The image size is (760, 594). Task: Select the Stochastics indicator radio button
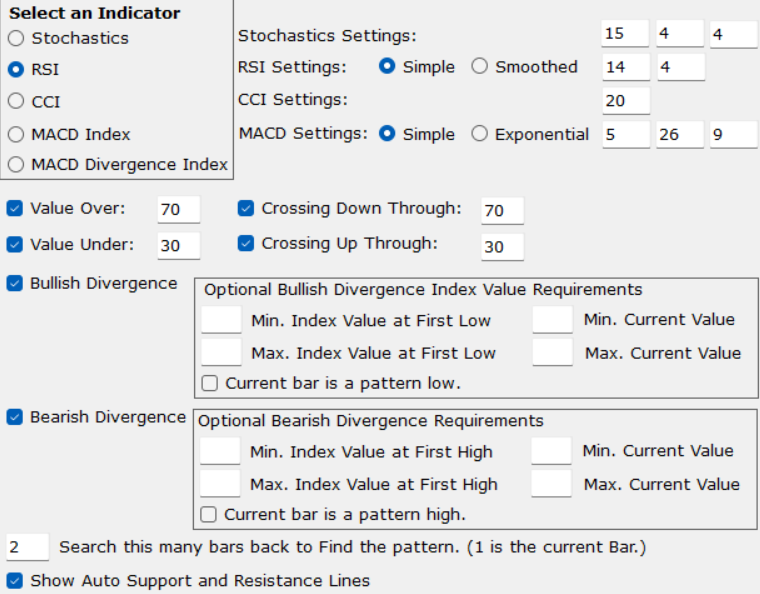[16, 39]
